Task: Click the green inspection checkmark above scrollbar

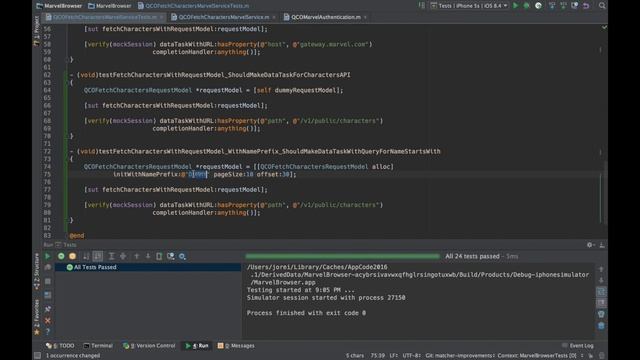Action: 604,27
